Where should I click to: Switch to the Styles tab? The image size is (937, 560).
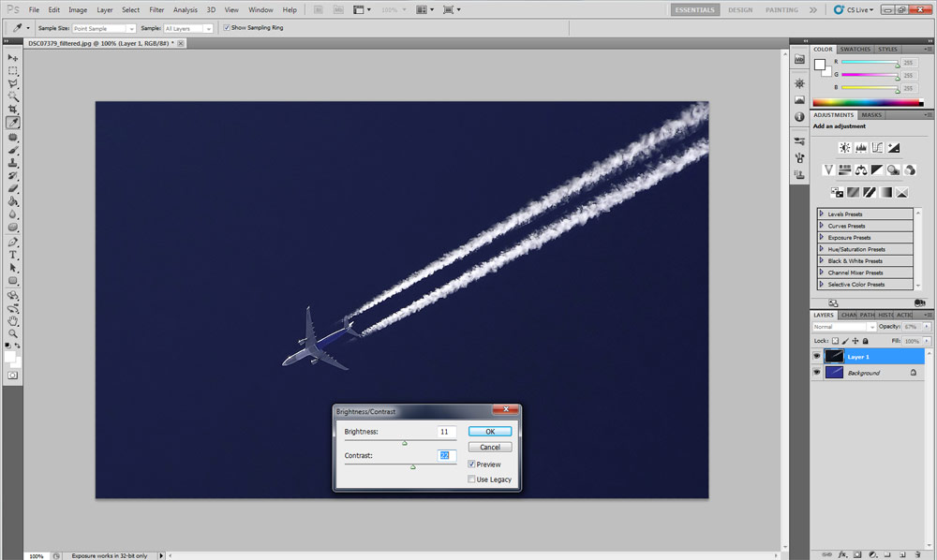(x=887, y=50)
